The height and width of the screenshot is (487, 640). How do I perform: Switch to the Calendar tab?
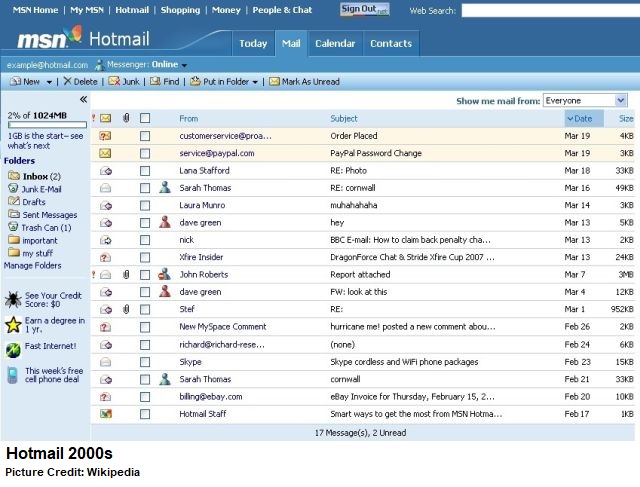click(335, 44)
